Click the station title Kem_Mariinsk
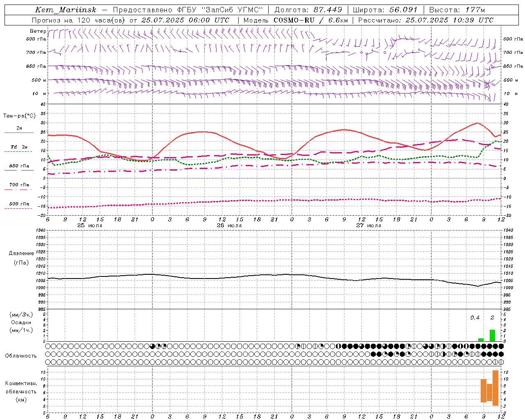The image size is (525, 420). pyautogui.click(x=66, y=9)
